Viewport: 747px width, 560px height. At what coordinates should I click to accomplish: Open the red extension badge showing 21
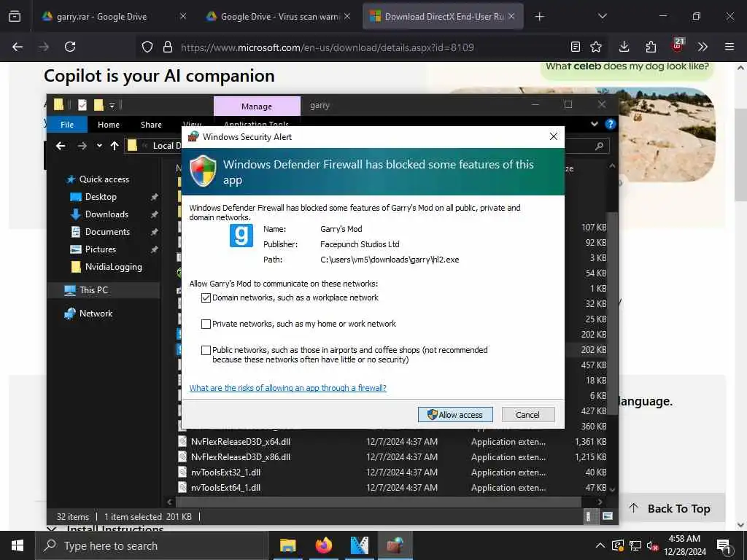678,45
